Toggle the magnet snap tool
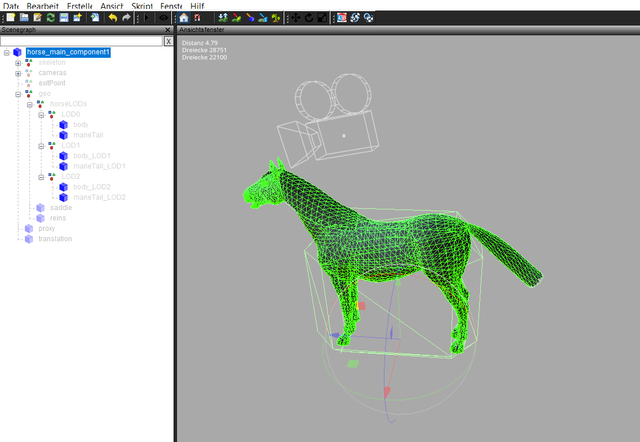640x442 pixels. 197,18
